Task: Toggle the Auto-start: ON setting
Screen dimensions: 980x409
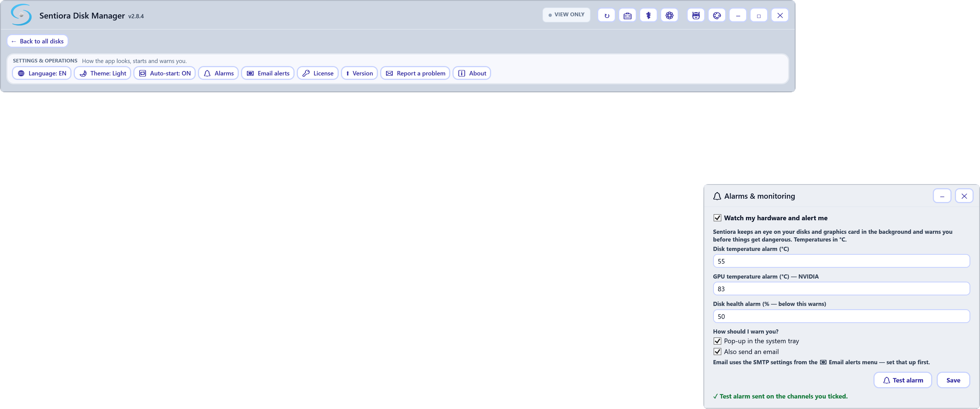Action: (x=165, y=73)
